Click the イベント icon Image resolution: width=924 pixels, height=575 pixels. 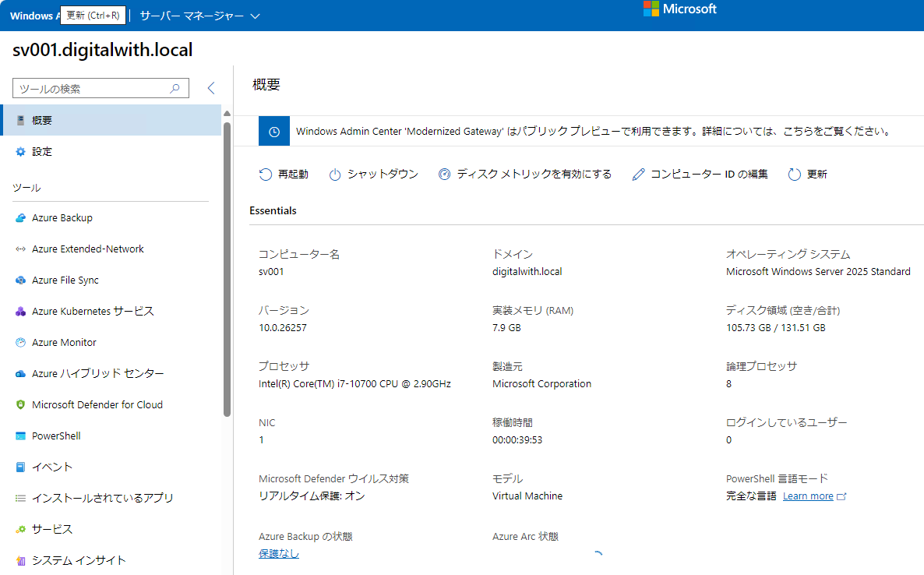(20, 467)
